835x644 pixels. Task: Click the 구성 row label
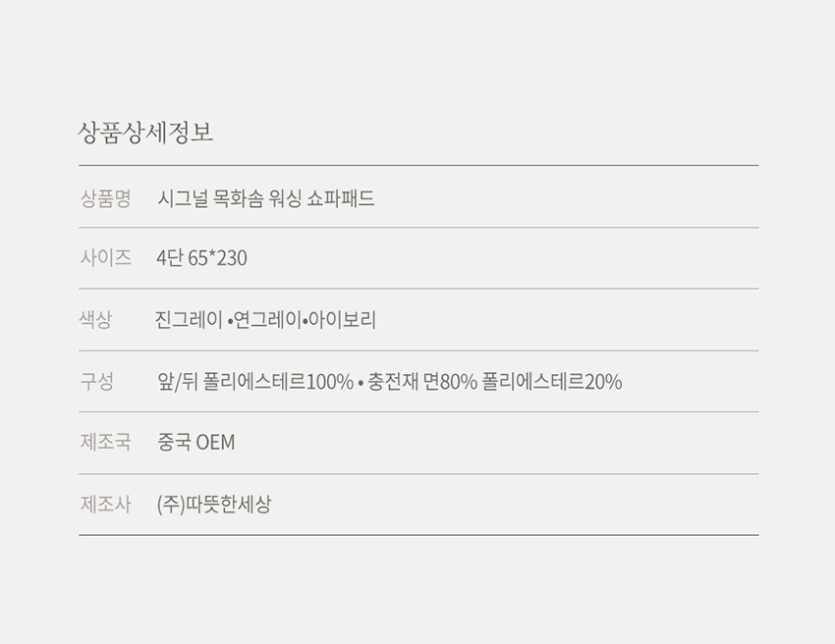click(x=96, y=381)
